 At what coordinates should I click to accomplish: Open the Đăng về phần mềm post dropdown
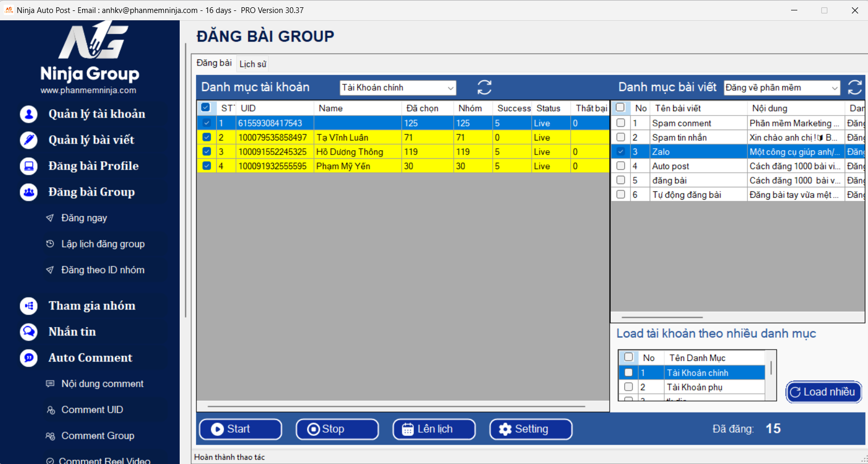[x=782, y=88]
